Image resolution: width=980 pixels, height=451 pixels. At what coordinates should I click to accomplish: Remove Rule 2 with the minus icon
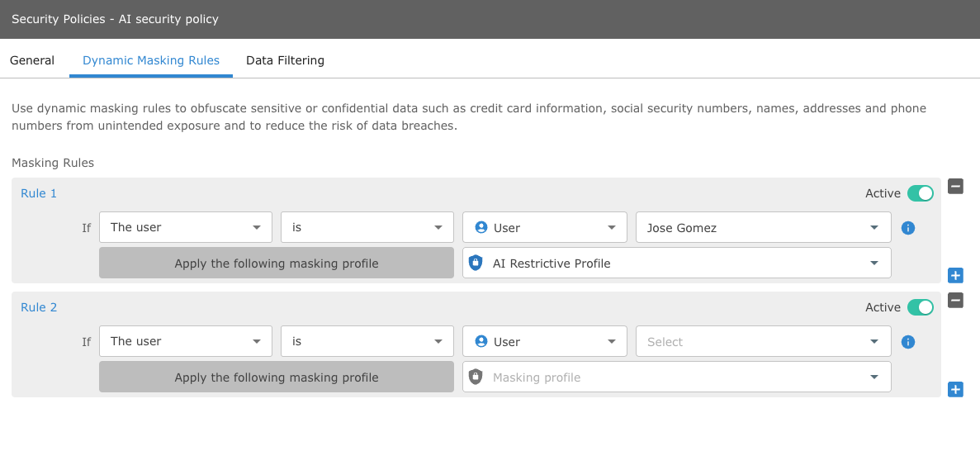click(955, 301)
